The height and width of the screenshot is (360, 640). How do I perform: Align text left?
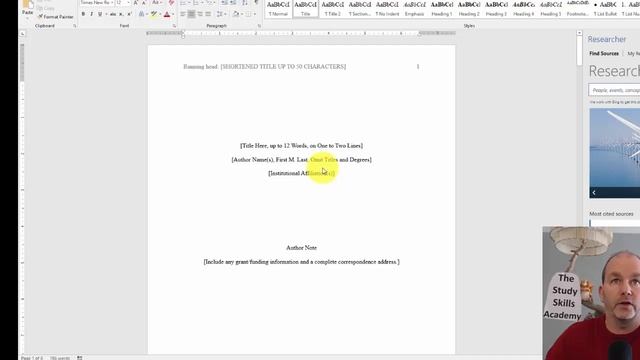tap(183, 14)
